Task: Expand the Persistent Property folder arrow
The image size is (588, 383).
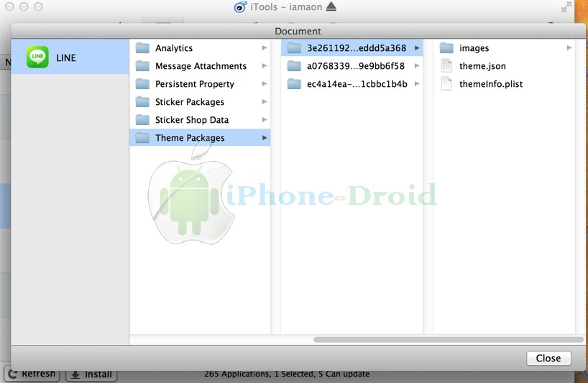Action: (265, 84)
